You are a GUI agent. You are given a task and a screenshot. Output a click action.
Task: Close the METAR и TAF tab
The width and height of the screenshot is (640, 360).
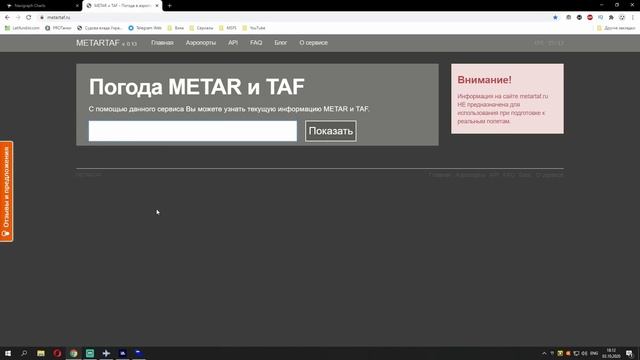[x=157, y=6]
